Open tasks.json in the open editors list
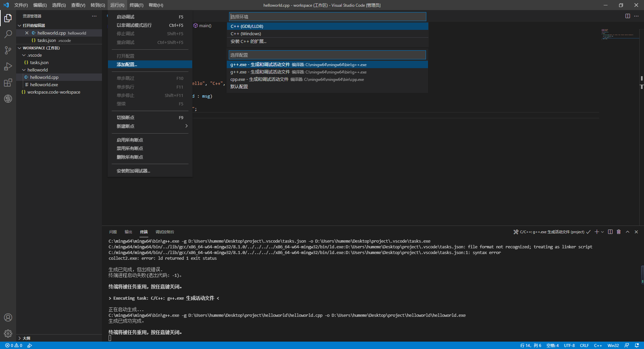 coord(59,40)
